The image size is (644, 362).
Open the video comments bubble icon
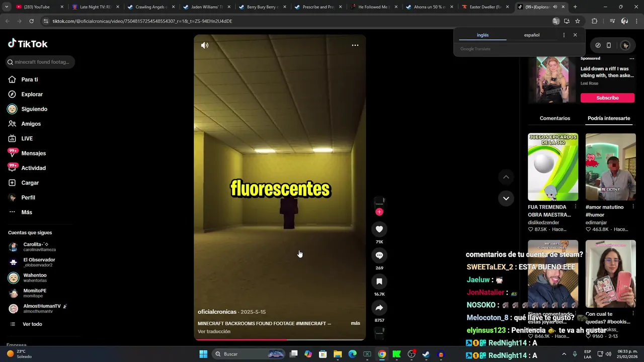pos(379,255)
